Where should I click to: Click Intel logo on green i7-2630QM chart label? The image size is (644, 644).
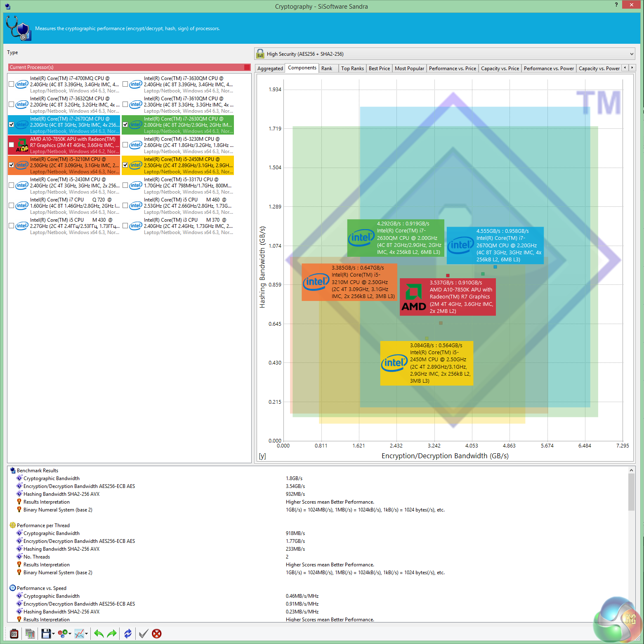tap(361, 238)
